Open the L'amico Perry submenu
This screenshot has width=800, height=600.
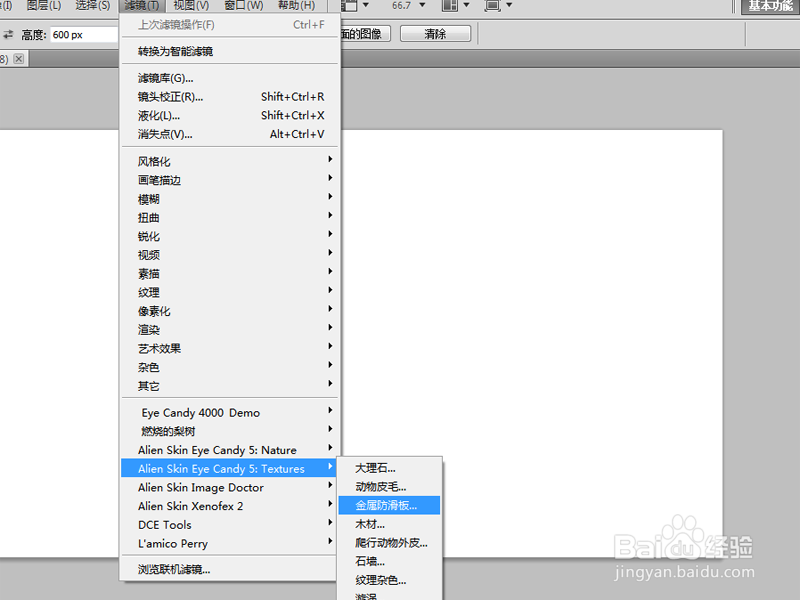(x=230, y=543)
